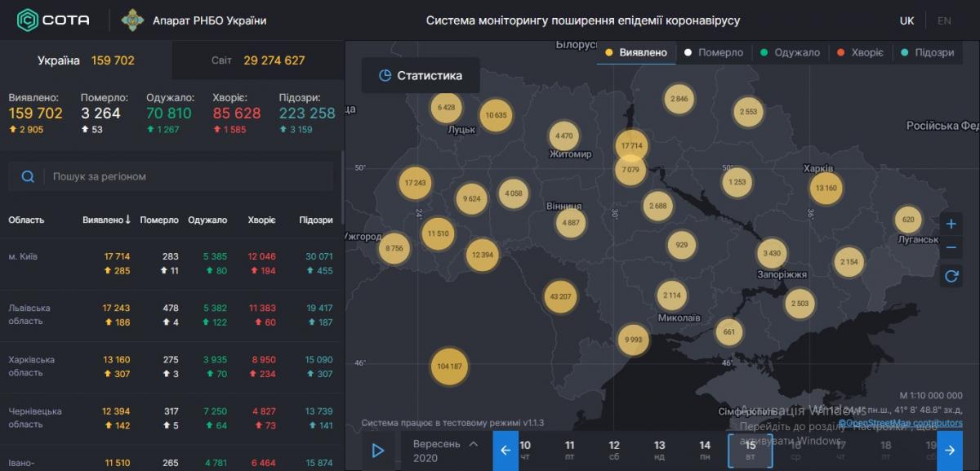Click the 8 756 map bubble
980x471 pixels.
pyautogui.click(x=394, y=248)
